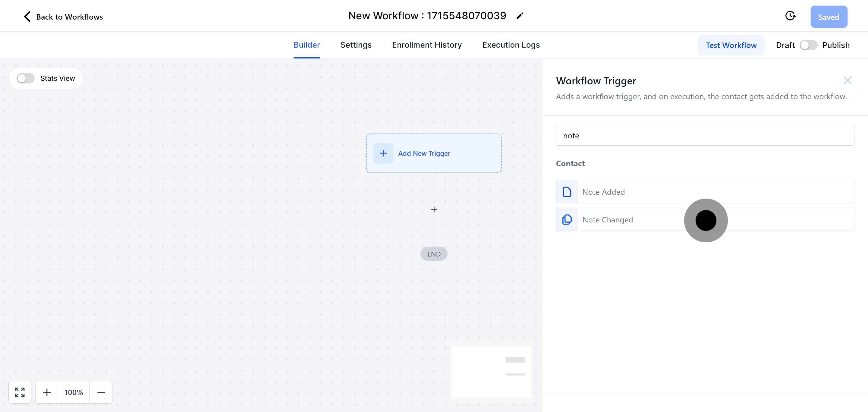Open the Enrollment History tab
The height and width of the screenshot is (412, 868).
point(426,45)
